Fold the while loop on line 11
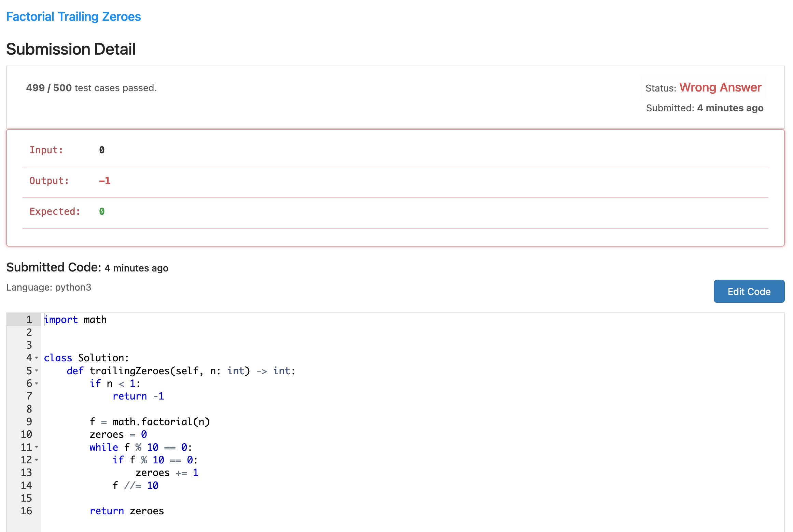This screenshot has height=532, width=793. pyautogui.click(x=37, y=447)
